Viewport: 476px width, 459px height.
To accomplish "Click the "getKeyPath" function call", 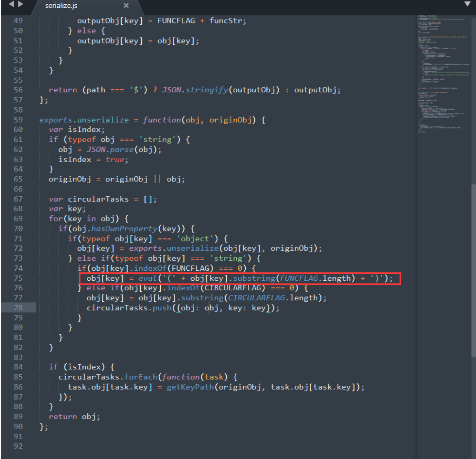I will pos(190,387).
